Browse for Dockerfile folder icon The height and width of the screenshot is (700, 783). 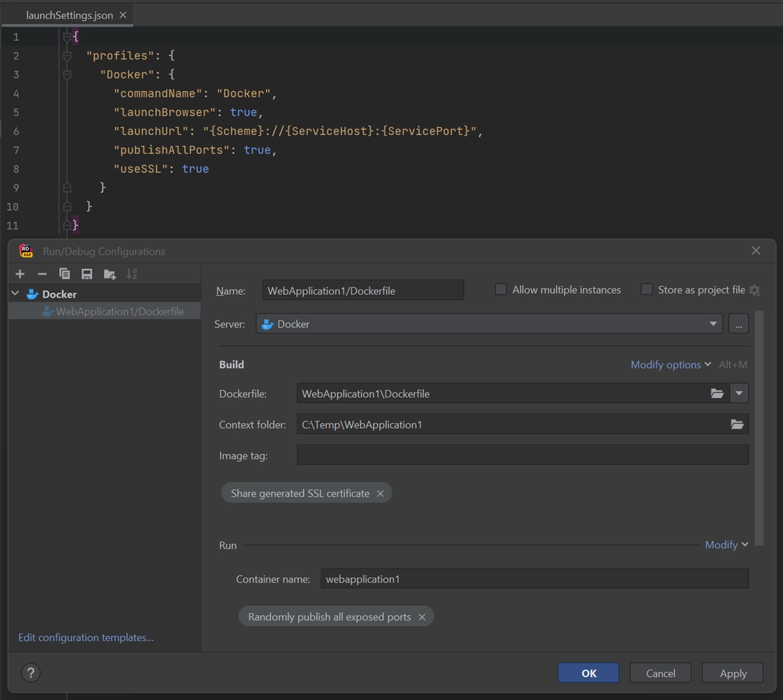click(x=717, y=393)
